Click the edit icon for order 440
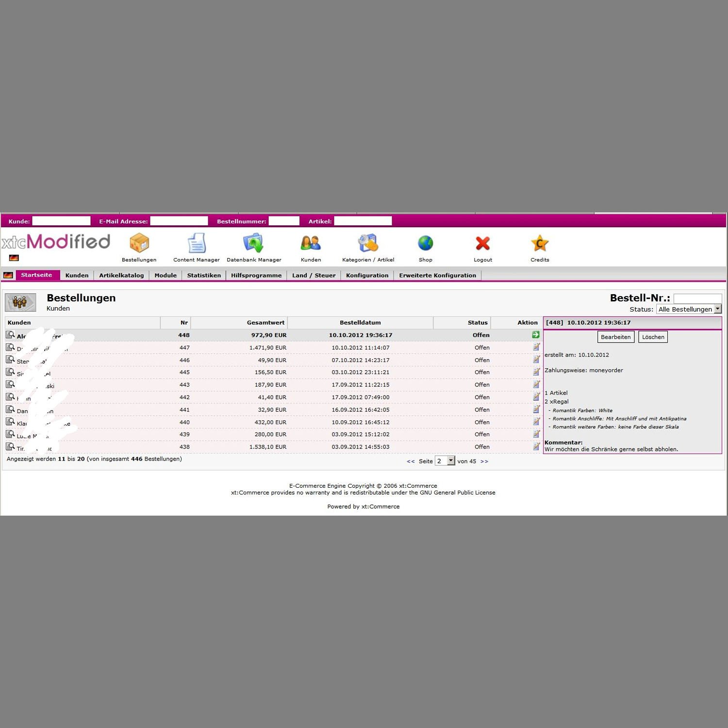The image size is (728, 728). tap(536, 422)
